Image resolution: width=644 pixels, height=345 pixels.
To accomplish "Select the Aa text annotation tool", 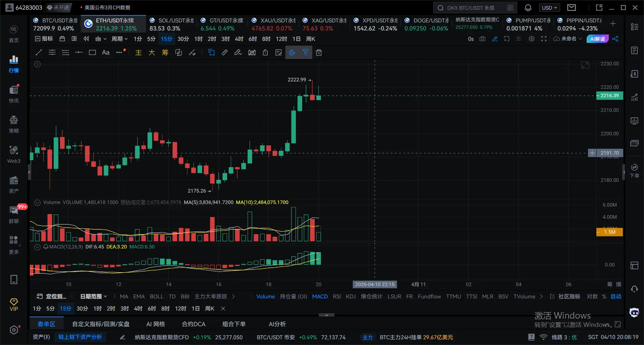I will 106,52.
